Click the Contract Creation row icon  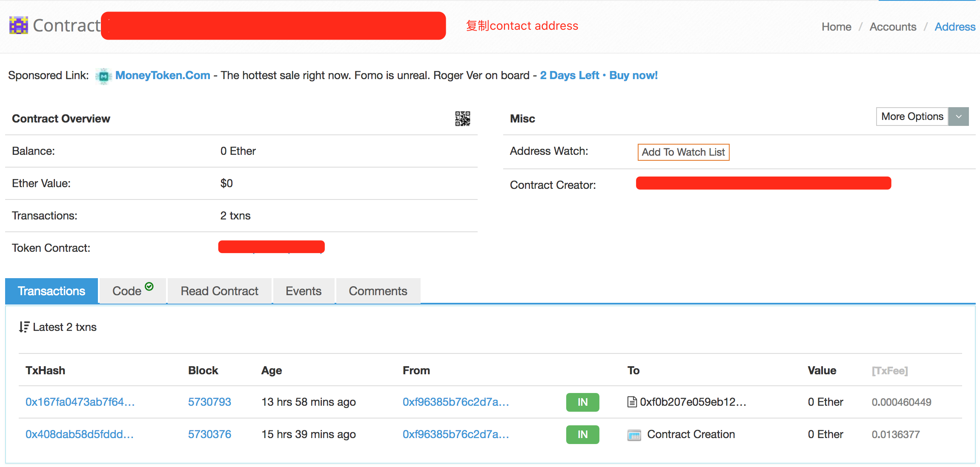pyautogui.click(x=634, y=435)
